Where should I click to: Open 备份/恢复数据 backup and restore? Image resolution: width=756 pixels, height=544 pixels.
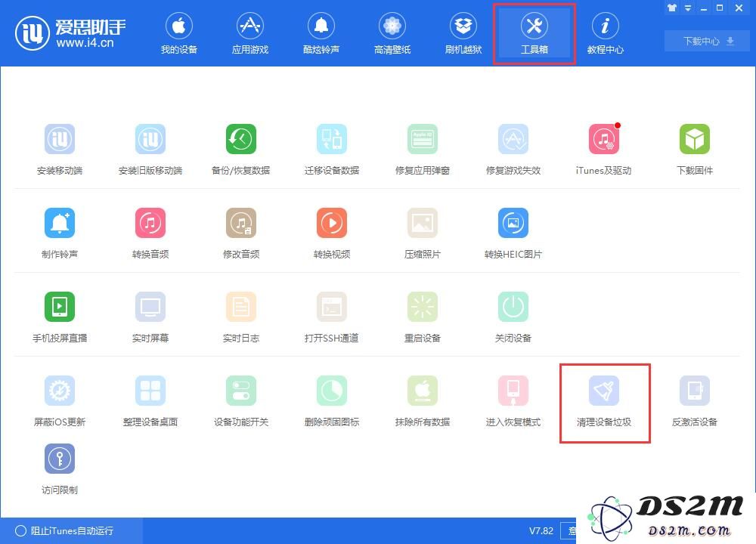pyautogui.click(x=241, y=149)
